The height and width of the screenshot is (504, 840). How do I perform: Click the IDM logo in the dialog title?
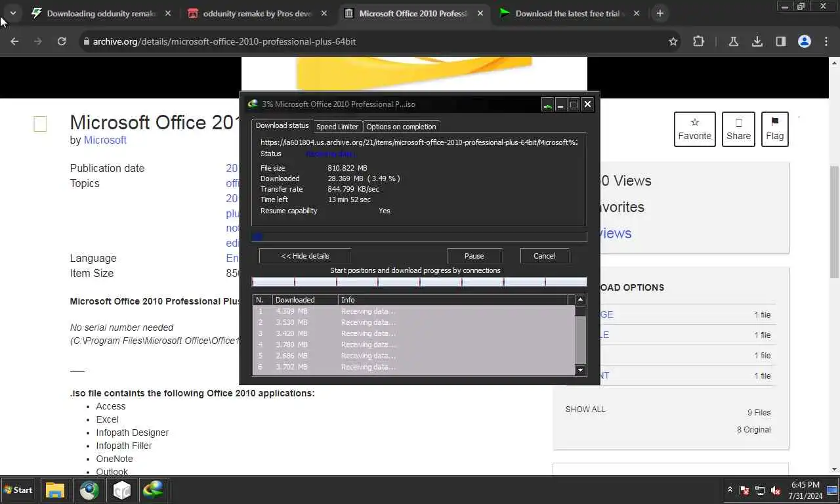(x=253, y=104)
